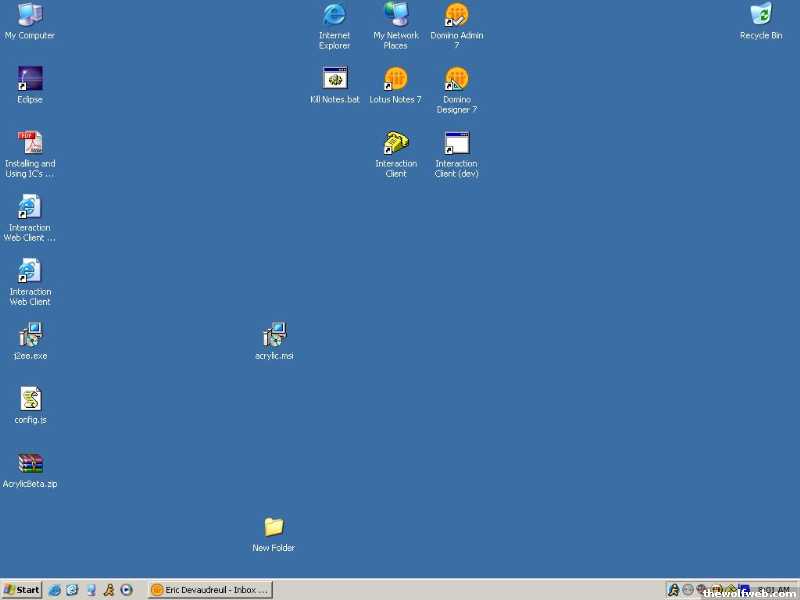Click the My Computer icon
800x600 pixels.
30,16
